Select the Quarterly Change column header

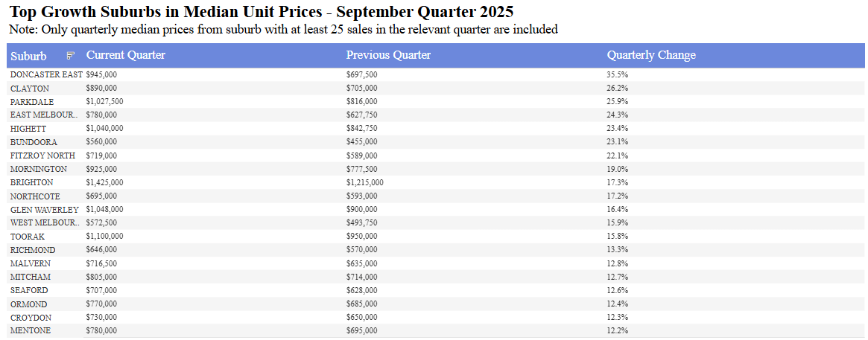651,55
